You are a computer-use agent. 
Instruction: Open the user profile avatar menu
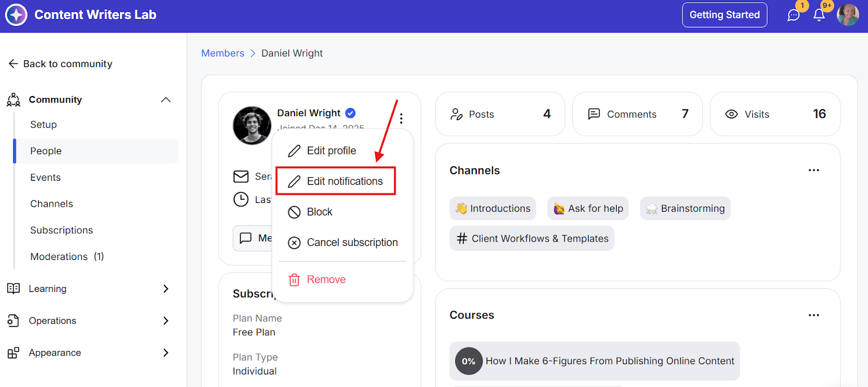click(848, 15)
